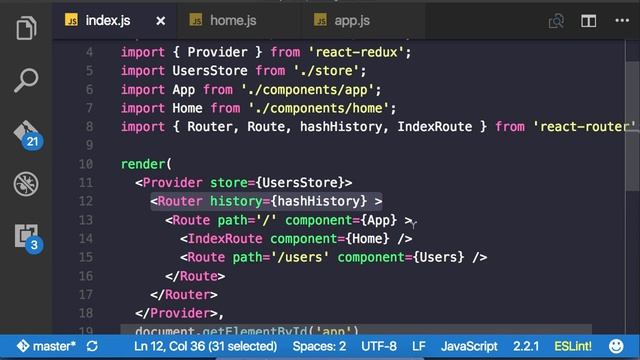The image size is (640, 360).
Task: Open the Debug panel
Action: (x=26, y=184)
